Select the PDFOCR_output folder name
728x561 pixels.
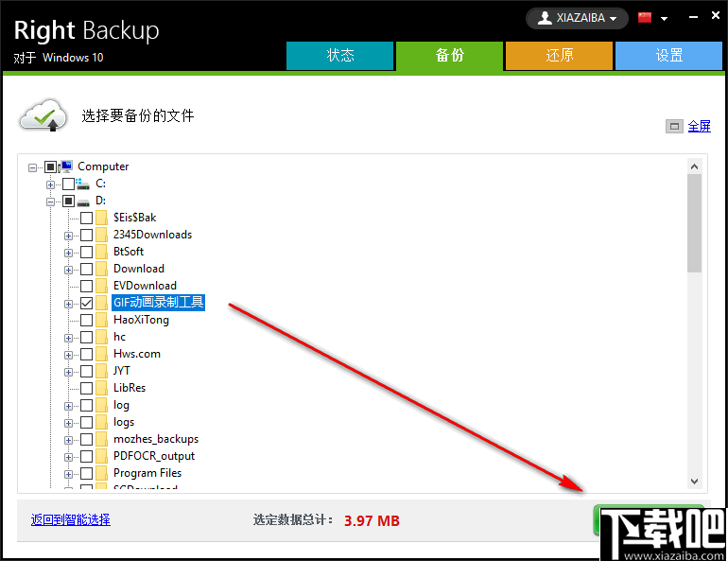click(154, 456)
